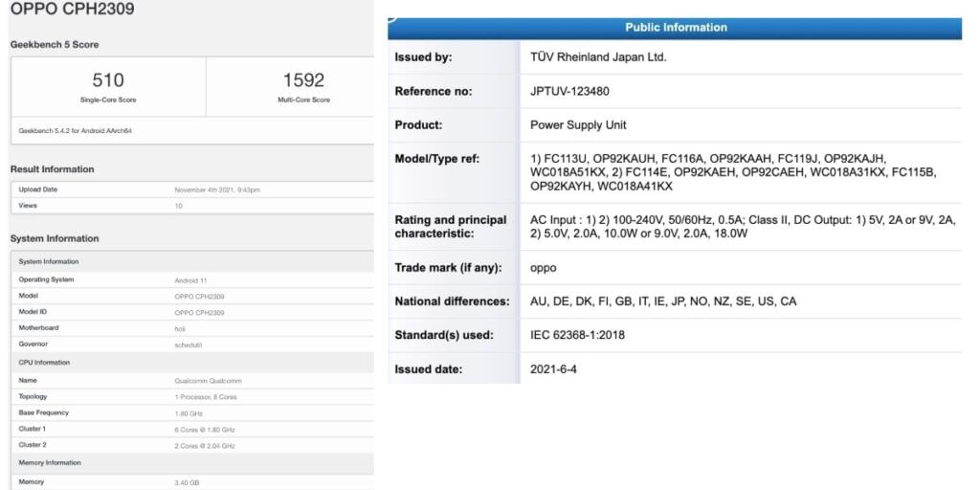Click the Product field label
Image resolution: width=980 pixels, height=490 pixels.
(x=418, y=125)
